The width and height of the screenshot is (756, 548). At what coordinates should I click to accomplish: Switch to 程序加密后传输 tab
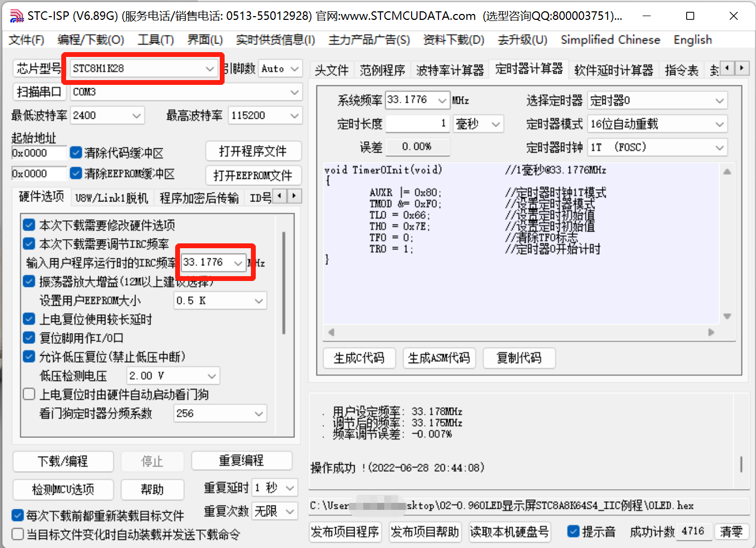(x=199, y=198)
